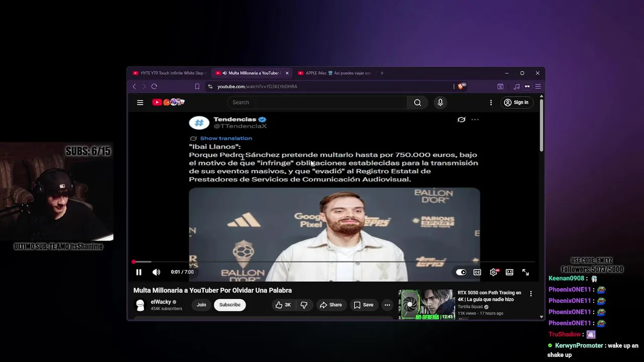Click the YouTube Search input field
The image size is (644, 362).
coord(316,103)
